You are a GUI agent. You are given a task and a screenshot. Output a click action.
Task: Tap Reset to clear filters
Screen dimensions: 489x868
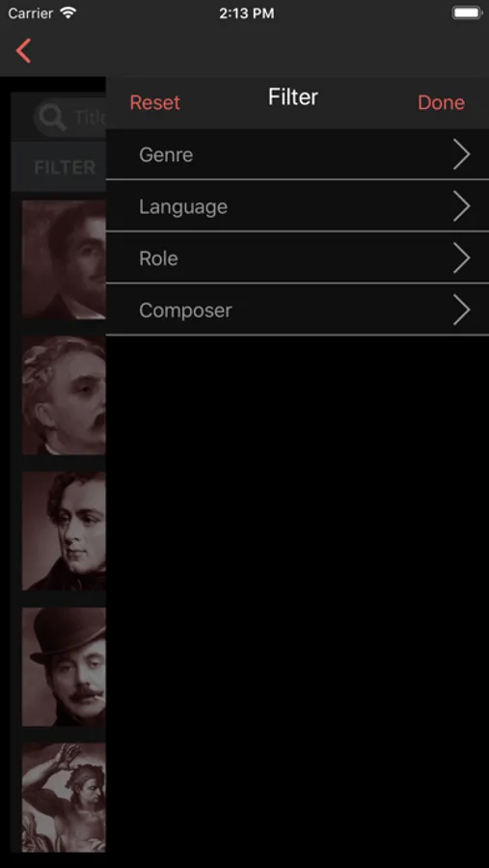pyautogui.click(x=155, y=103)
